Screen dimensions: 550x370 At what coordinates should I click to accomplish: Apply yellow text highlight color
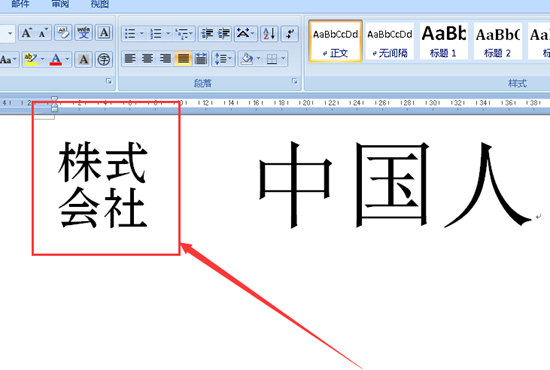coord(31,59)
